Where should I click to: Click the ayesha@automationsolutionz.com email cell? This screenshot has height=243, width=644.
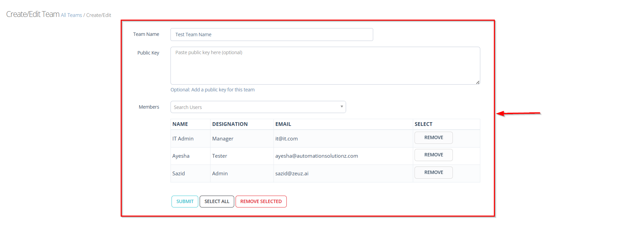[316, 156]
